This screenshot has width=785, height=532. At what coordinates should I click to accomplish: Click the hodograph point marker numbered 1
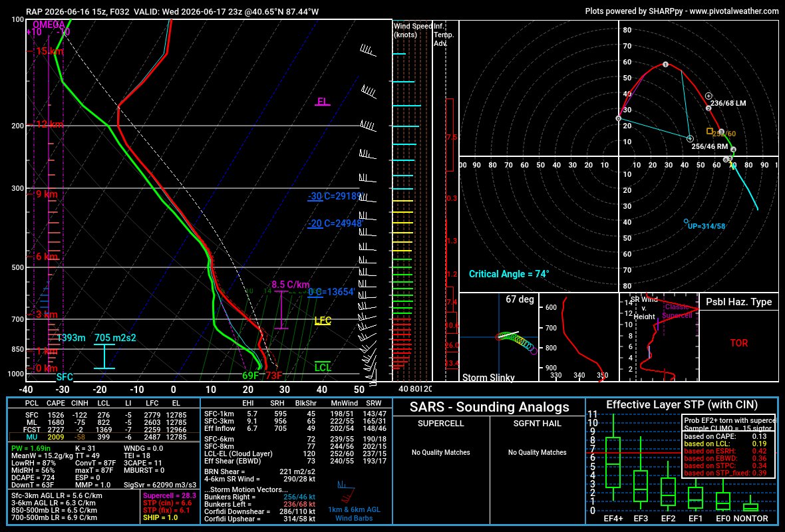(x=665, y=65)
